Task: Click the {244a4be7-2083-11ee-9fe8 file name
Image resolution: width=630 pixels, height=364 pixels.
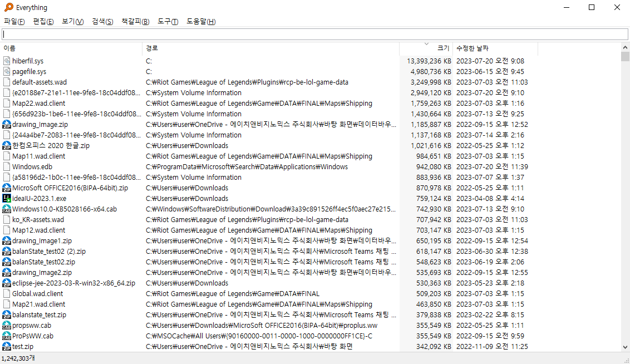Action: coord(76,135)
